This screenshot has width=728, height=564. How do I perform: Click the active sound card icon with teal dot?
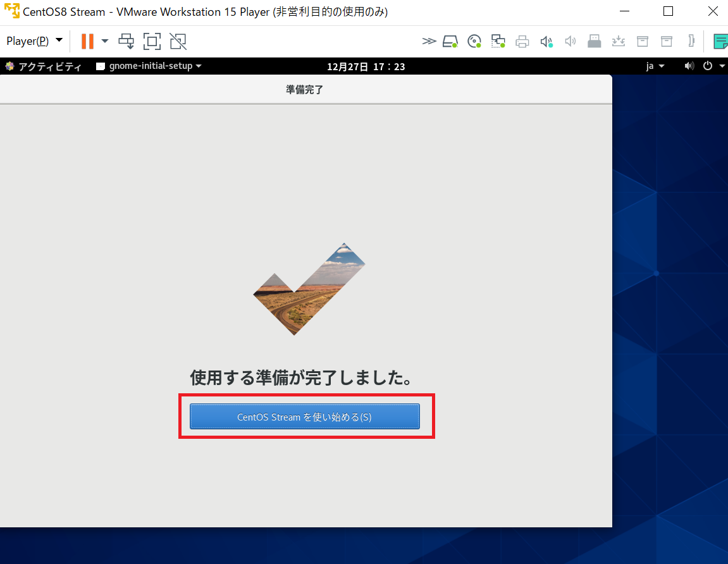tap(546, 41)
